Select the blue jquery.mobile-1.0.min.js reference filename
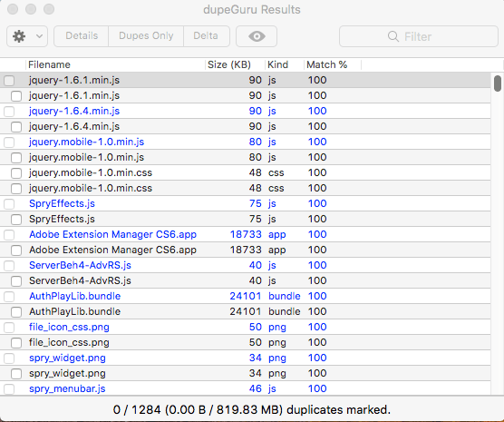 [86, 142]
